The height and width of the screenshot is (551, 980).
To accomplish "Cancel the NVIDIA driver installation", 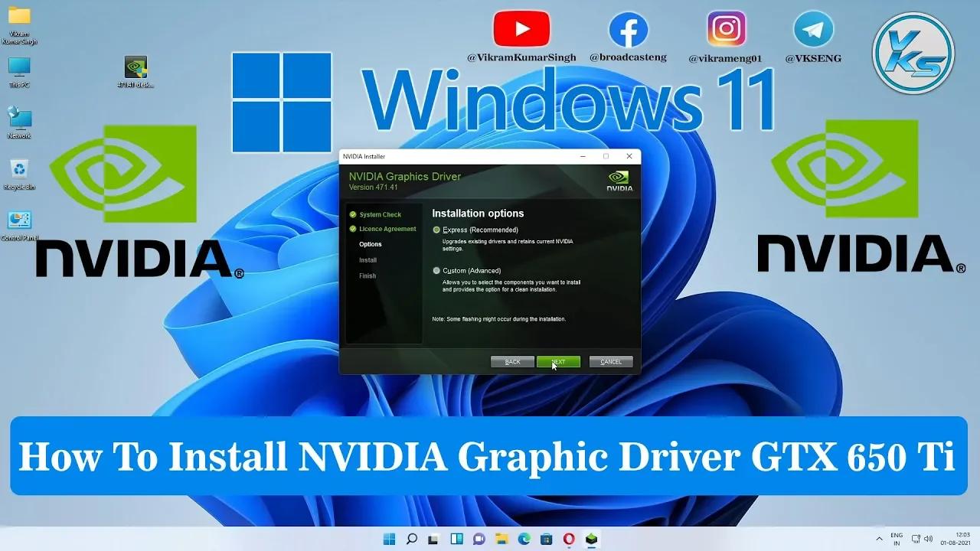I will click(611, 362).
